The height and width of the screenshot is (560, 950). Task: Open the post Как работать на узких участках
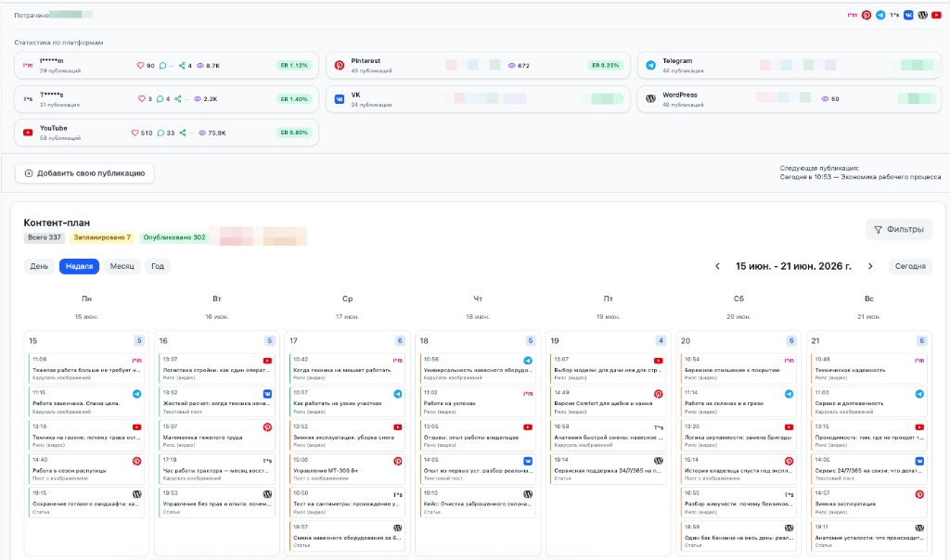[x=347, y=402]
